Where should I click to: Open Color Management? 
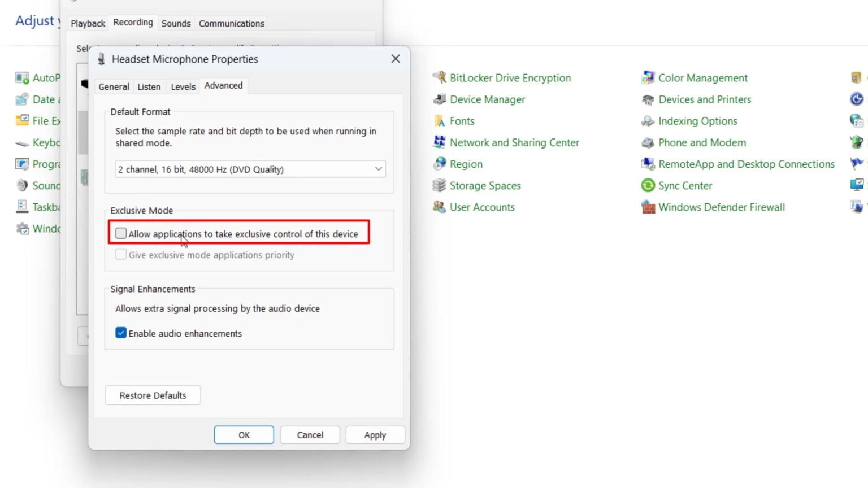[x=702, y=78]
